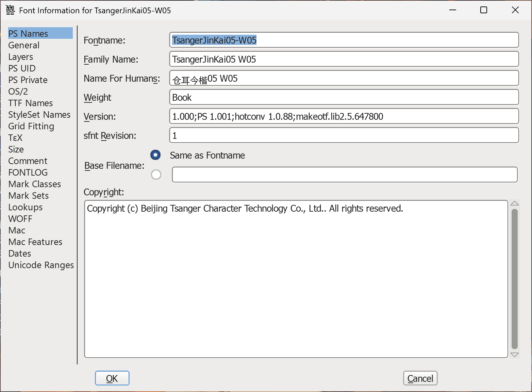Minimize the Font Information window
This screenshot has height=392, width=532.
(x=453, y=10)
